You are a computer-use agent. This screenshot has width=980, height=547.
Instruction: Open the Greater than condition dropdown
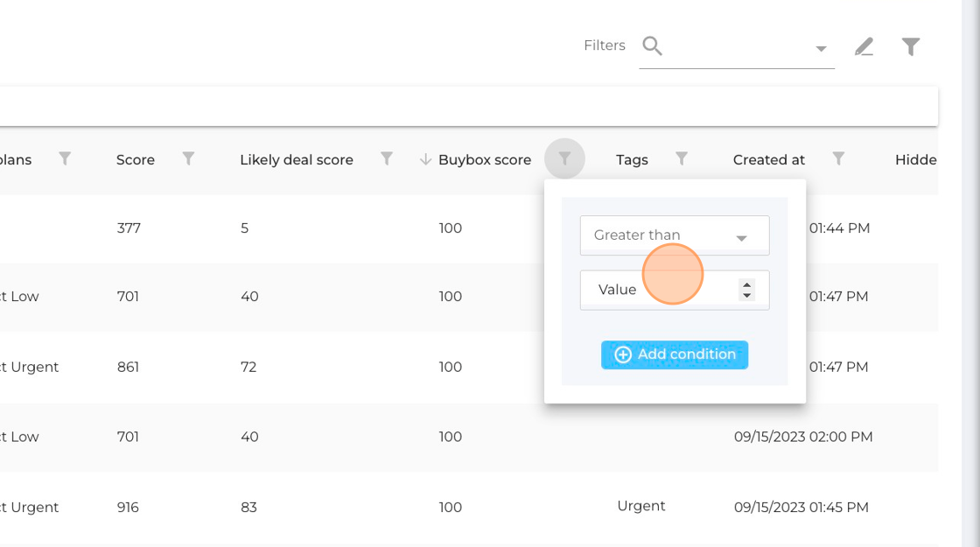tap(675, 235)
